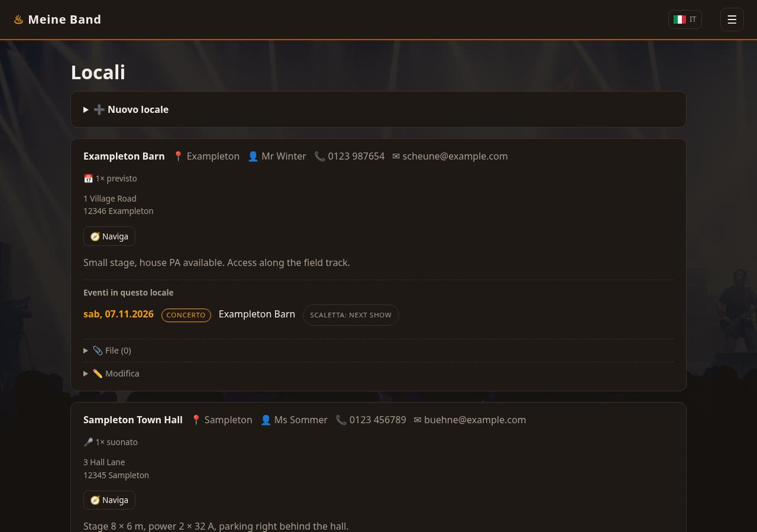Navigate to Exampleton Barn address
The image size is (757, 532).
pyautogui.click(x=109, y=236)
